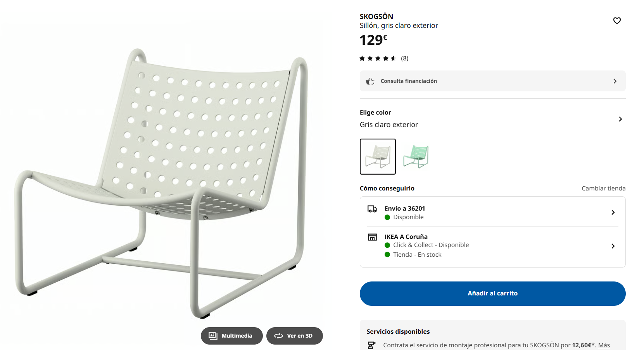
Task: Expand the Envío a 36201 chevron
Action: pos(613,212)
